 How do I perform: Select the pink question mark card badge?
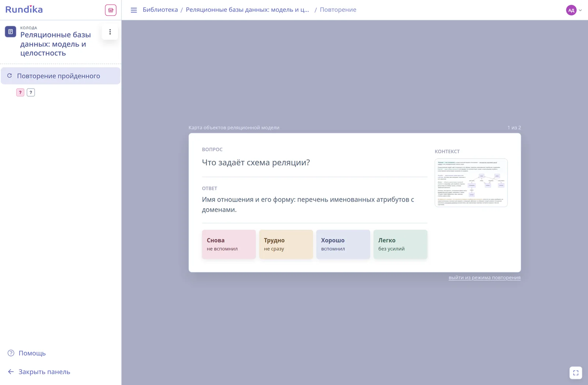pos(20,93)
